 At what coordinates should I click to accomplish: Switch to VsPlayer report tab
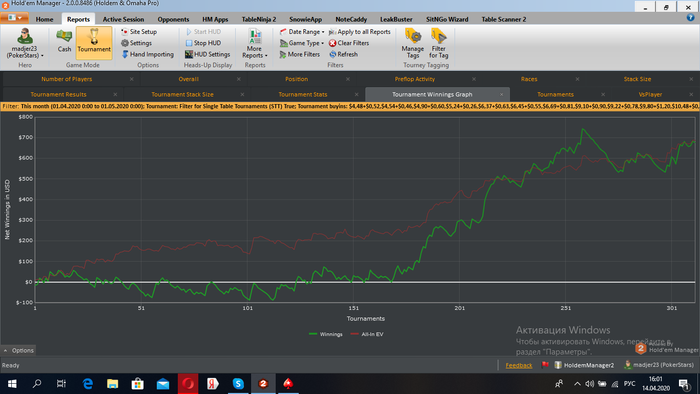(x=650, y=94)
